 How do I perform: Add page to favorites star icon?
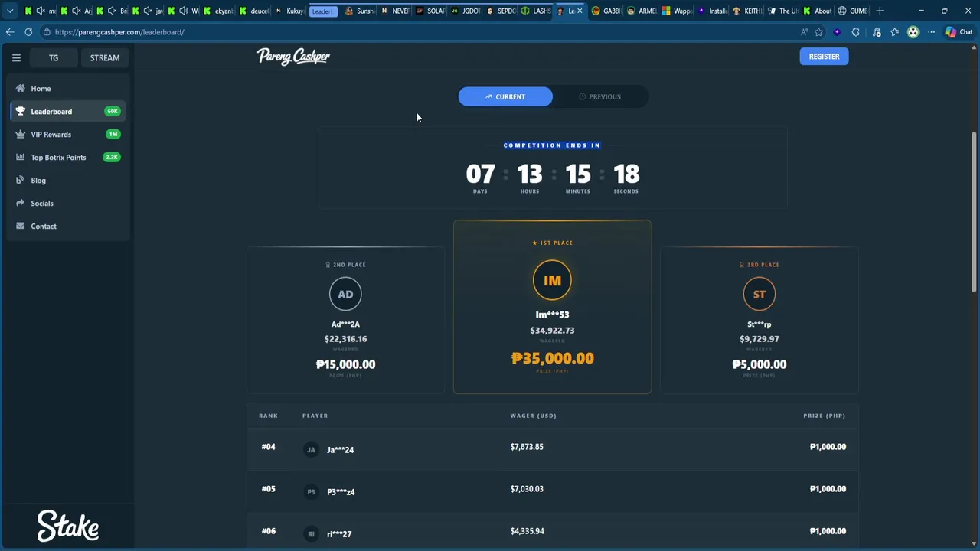pos(818,32)
